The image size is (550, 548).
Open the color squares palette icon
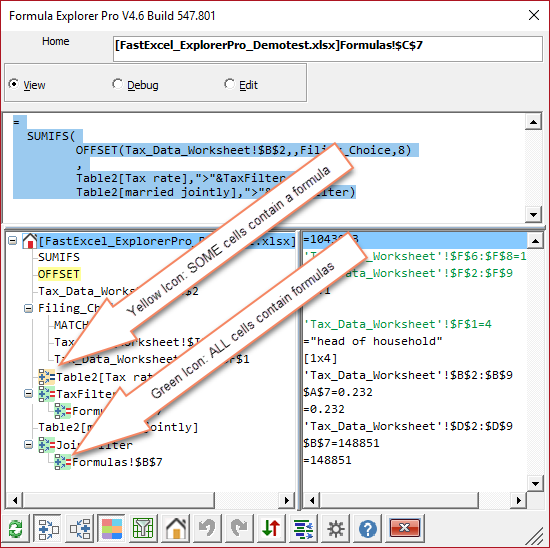112,528
